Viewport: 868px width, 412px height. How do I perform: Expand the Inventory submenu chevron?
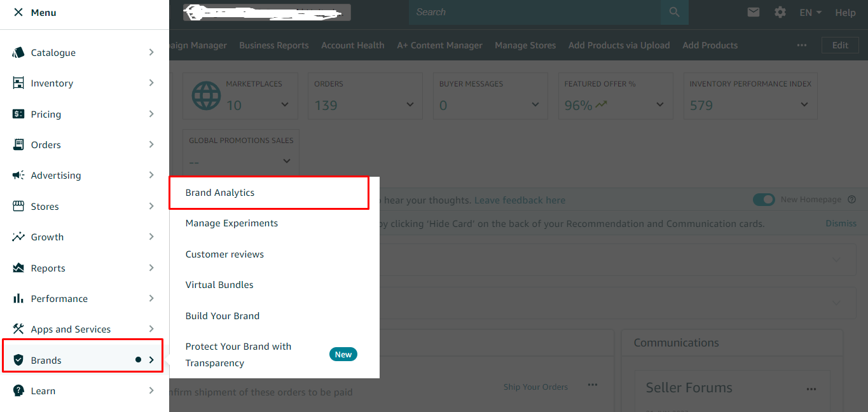coord(151,83)
